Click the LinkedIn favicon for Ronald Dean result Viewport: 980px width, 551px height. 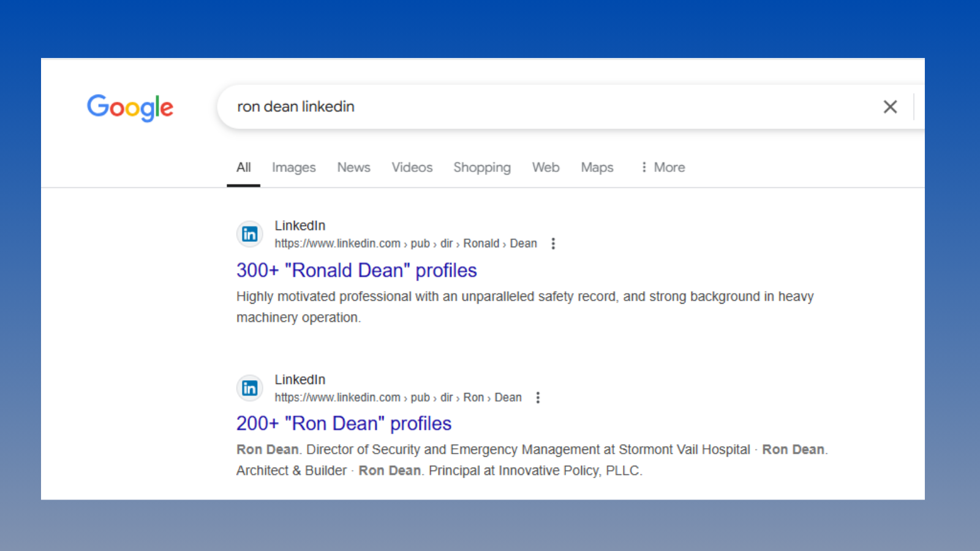[x=250, y=234]
